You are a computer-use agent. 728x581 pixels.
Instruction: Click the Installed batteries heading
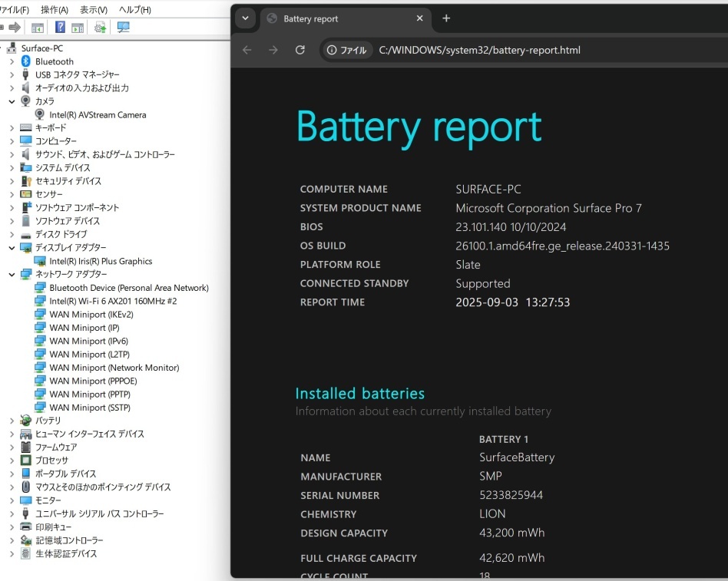point(360,394)
